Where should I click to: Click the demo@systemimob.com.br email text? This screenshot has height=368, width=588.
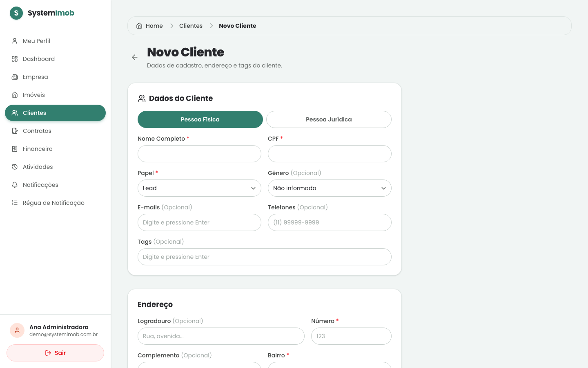click(63, 334)
